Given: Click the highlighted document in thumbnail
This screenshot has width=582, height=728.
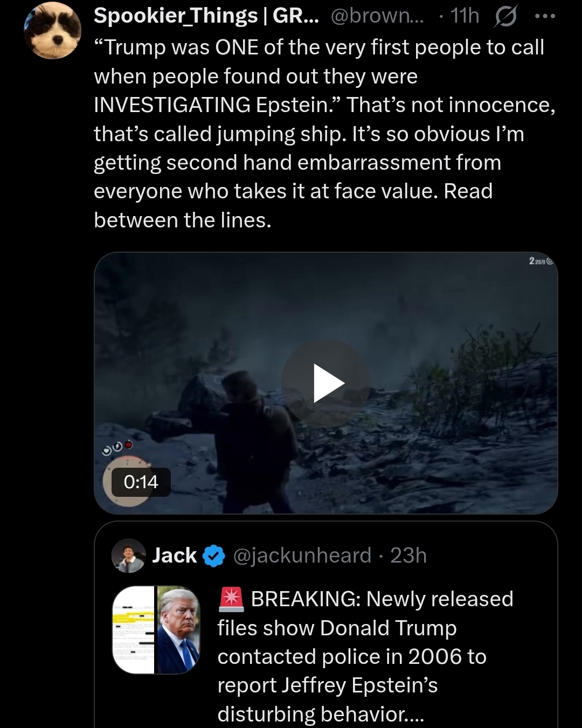Looking at the screenshot, I should tap(134, 630).
